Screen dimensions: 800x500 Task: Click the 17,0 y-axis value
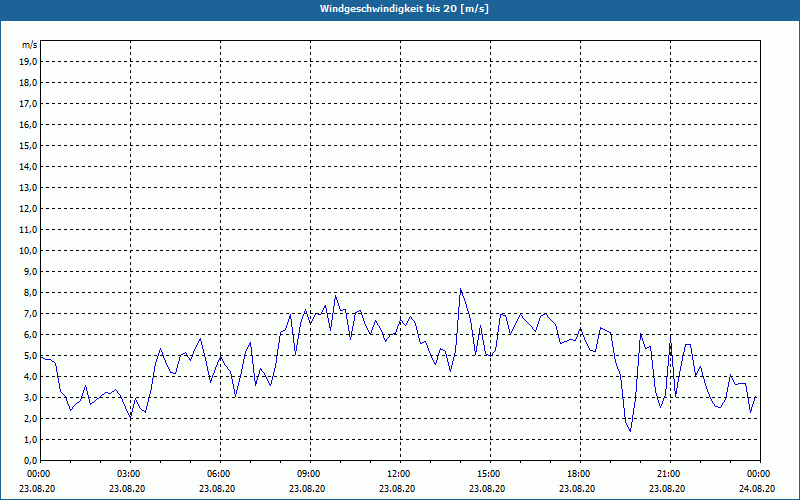point(29,104)
